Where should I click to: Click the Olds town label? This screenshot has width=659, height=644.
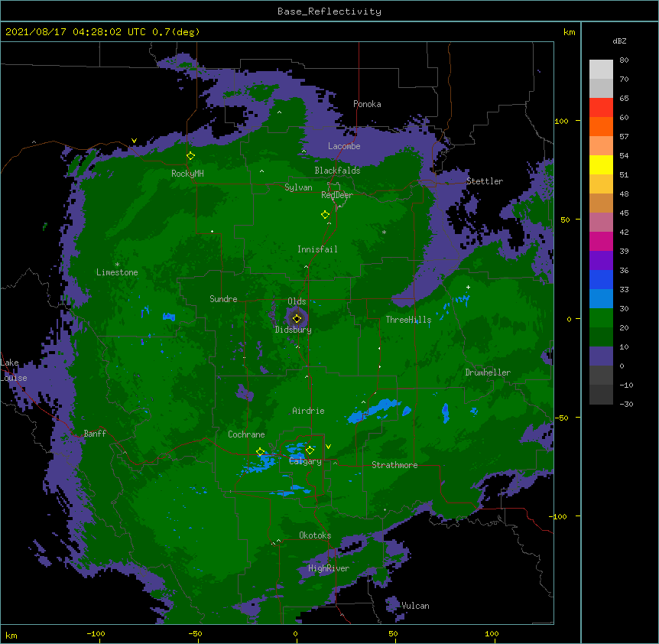pyautogui.click(x=297, y=301)
